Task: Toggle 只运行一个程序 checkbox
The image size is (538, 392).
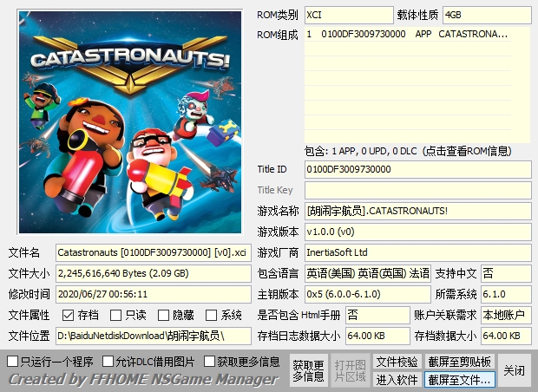Action: tap(13, 361)
